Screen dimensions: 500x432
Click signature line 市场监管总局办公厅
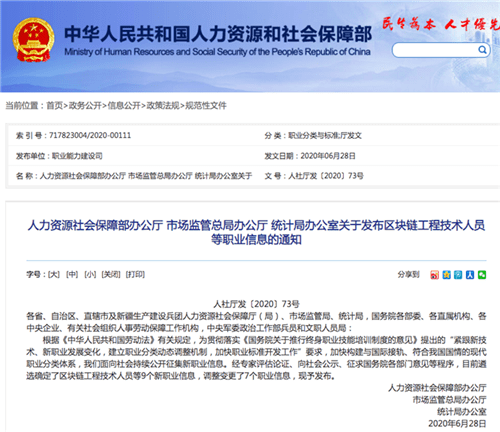(x=449, y=400)
